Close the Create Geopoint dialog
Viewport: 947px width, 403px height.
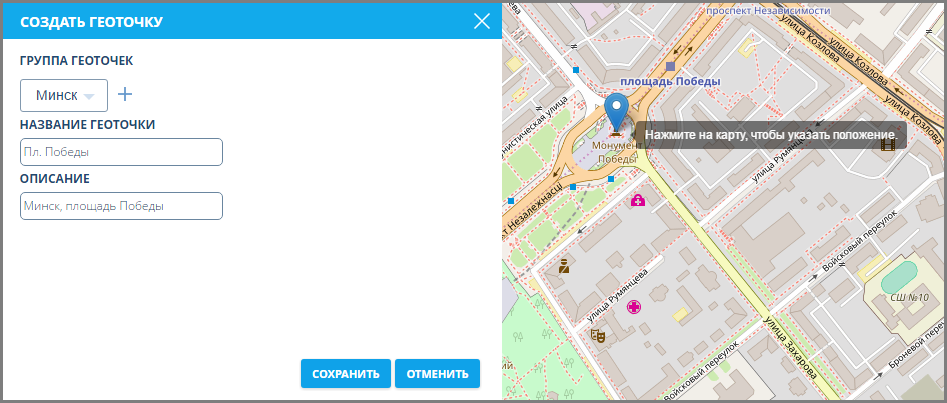481,21
